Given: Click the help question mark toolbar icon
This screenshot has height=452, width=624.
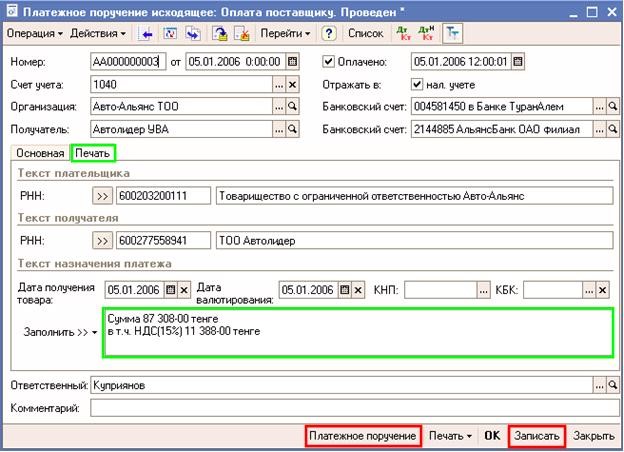Looking at the screenshot, I should (x=328, y=33).
